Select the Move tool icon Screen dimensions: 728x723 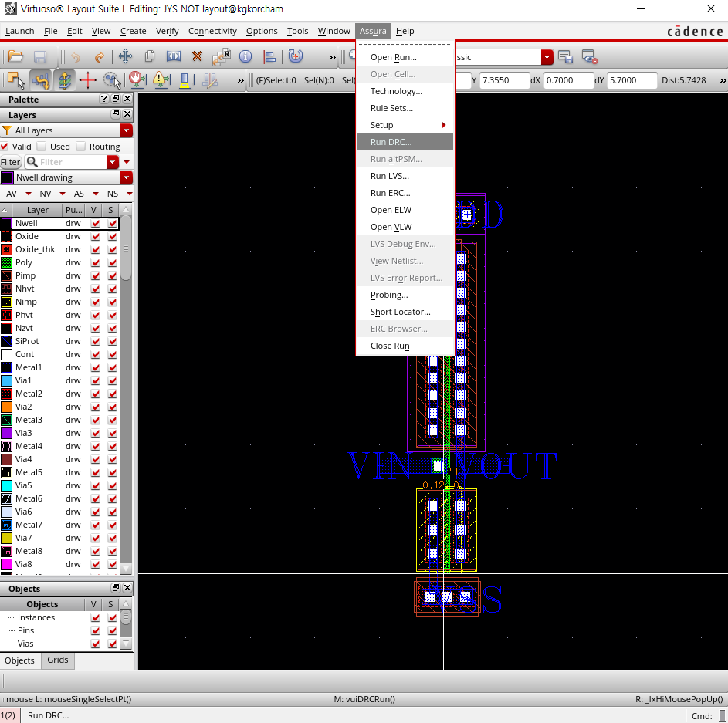(x=125, y=56)
